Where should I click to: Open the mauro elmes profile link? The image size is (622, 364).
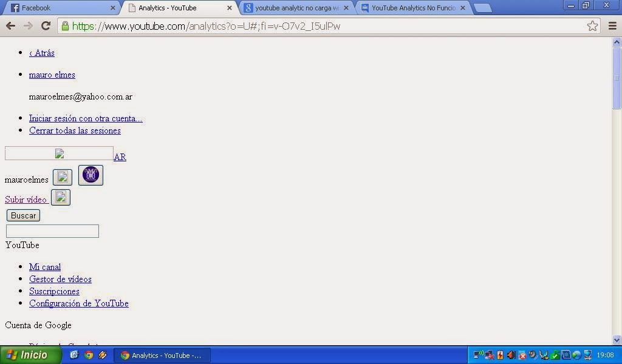click(x=52, y=75)
